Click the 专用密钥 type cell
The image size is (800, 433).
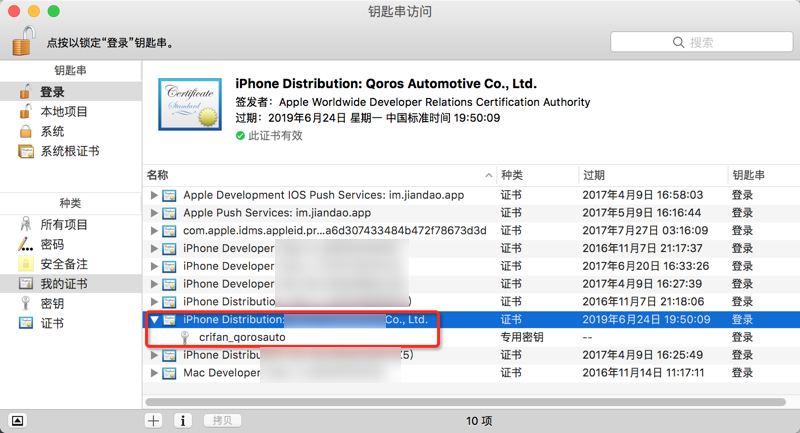[x=521, y=337]
